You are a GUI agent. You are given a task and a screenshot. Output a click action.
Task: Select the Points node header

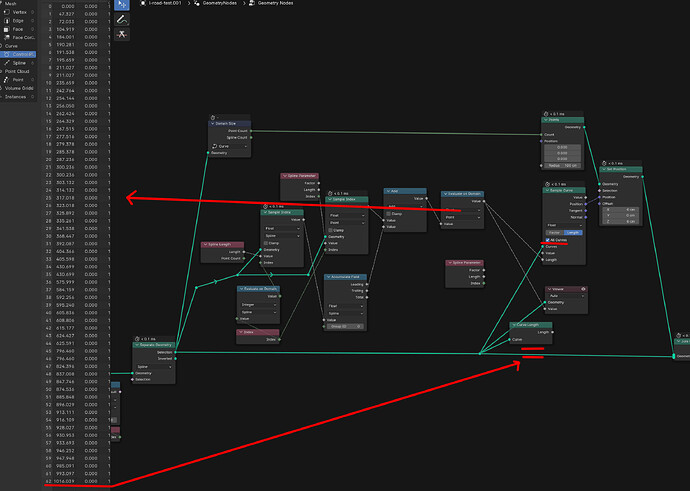click(563, 120)
